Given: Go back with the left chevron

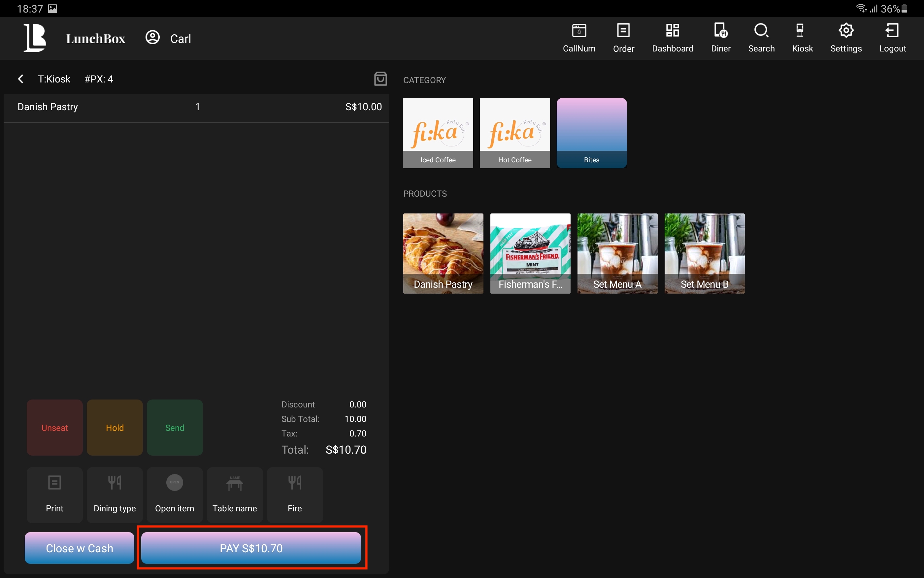Looking at the screenshot, I should pos(21,79).
